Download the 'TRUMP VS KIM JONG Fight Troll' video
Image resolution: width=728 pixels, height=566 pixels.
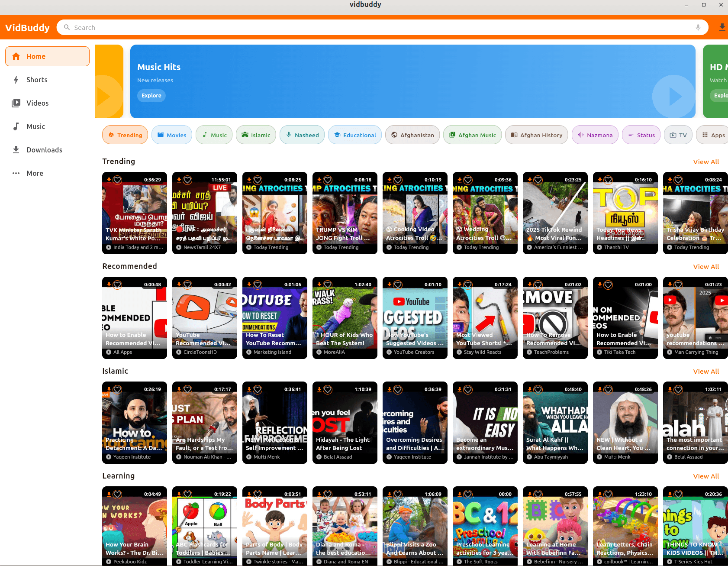319,180
